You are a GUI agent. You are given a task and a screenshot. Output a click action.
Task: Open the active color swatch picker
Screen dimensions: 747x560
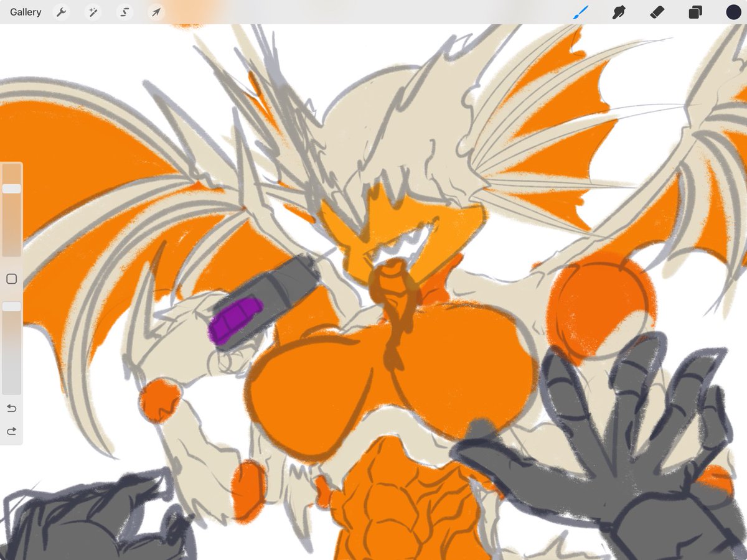[x=733, y=12]
